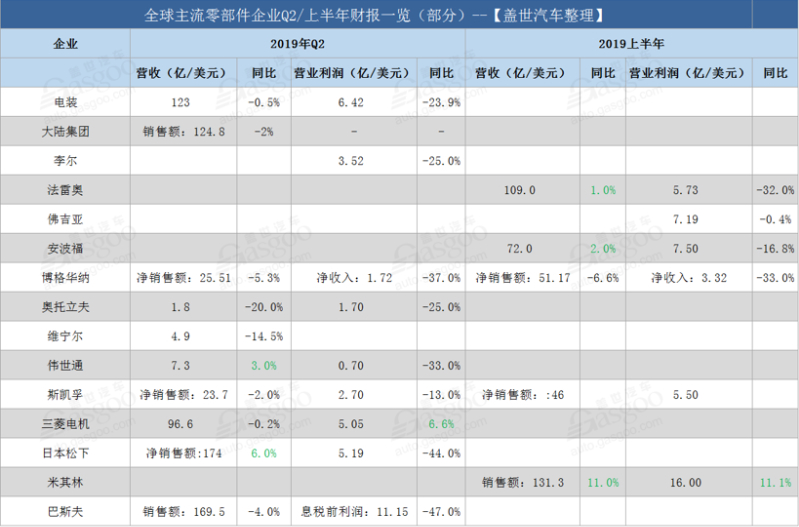Click the 销售额:124.8 cell
Viewport: 799px width, 527px height.
tap(181, 131)
